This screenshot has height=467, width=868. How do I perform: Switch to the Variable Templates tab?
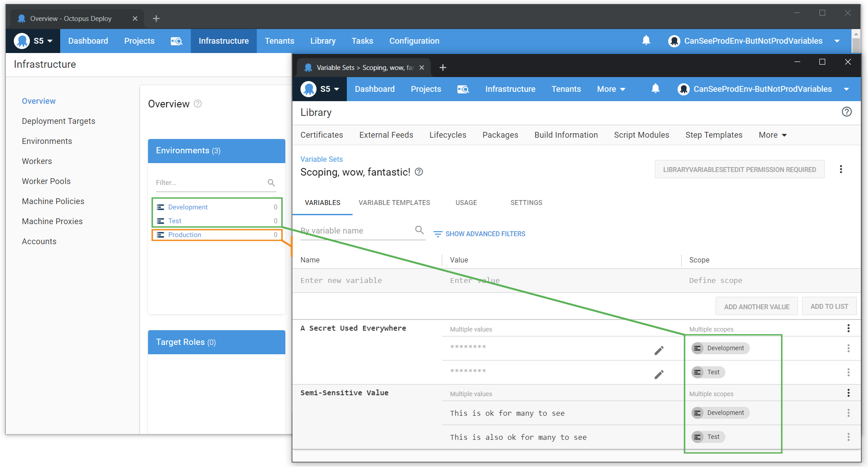pyautogui.click(x=394, y=203)
